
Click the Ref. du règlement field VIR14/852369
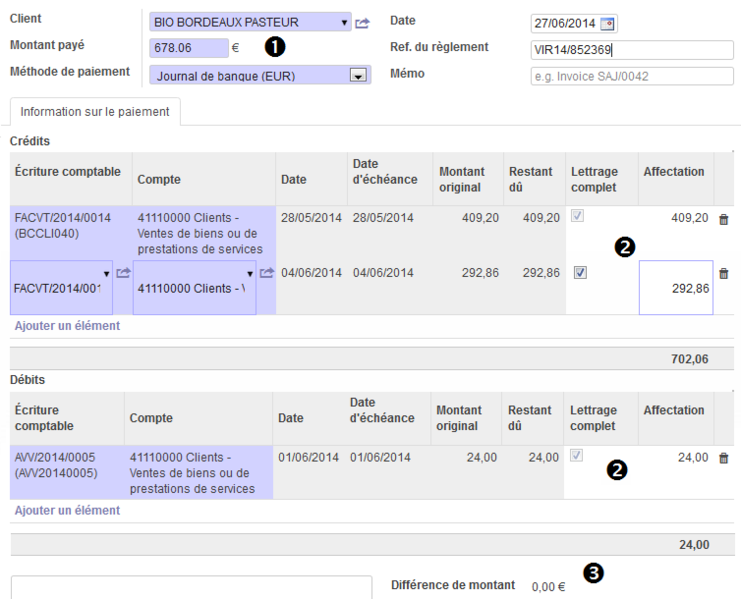[x=632, y=50]
